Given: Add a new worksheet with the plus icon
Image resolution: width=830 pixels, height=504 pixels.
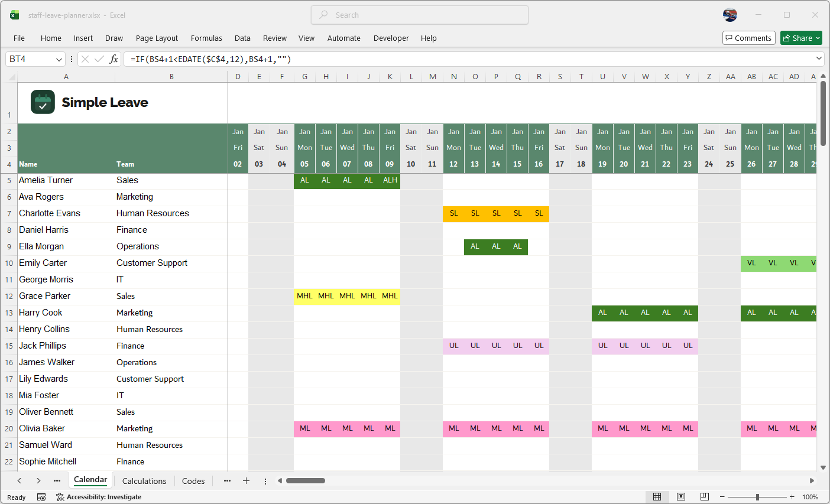Looking at the screenshot, I should 247,480.
